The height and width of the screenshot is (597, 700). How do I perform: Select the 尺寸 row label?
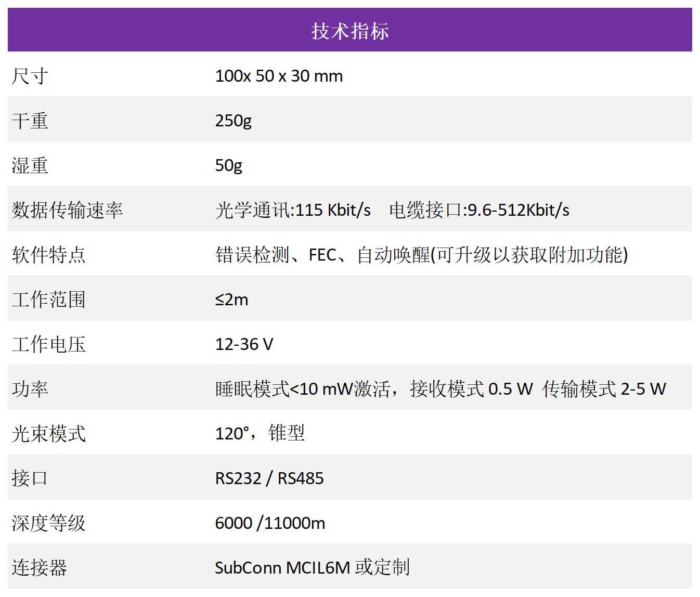30,76
